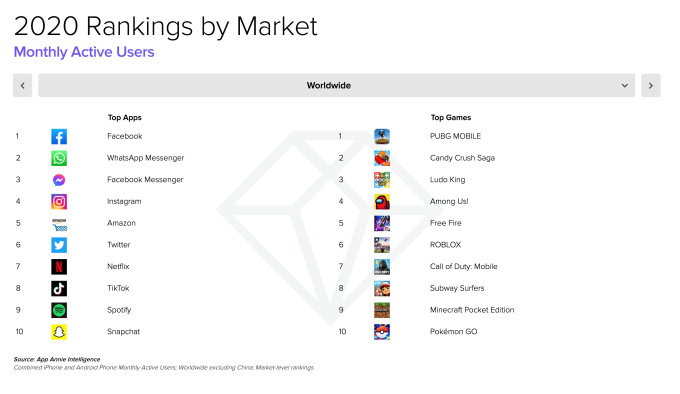Screen dimensions: 680x394
Task: Click the PUBG MOBILE game icon
Action: (382, 137)
